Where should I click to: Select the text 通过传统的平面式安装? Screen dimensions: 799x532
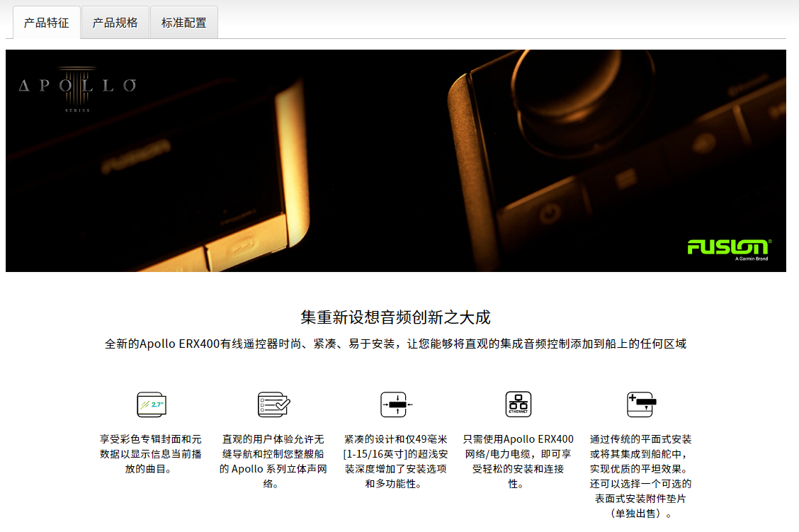[640, 476]
